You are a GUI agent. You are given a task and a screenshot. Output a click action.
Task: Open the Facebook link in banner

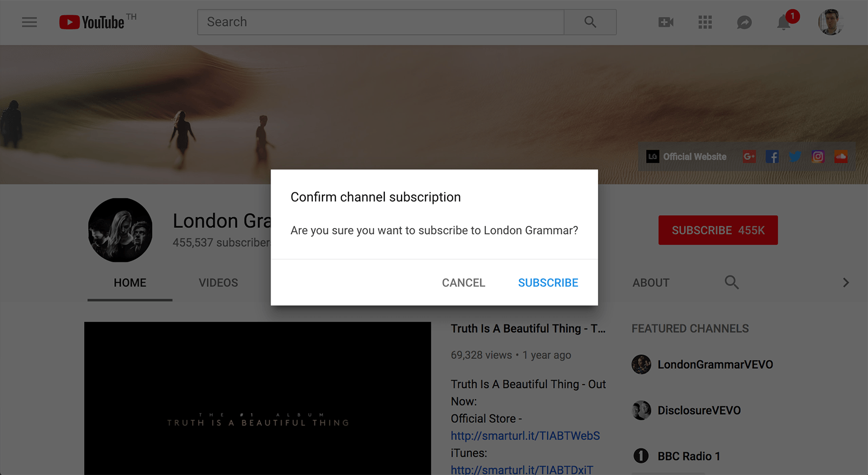(x=772, y=157)
